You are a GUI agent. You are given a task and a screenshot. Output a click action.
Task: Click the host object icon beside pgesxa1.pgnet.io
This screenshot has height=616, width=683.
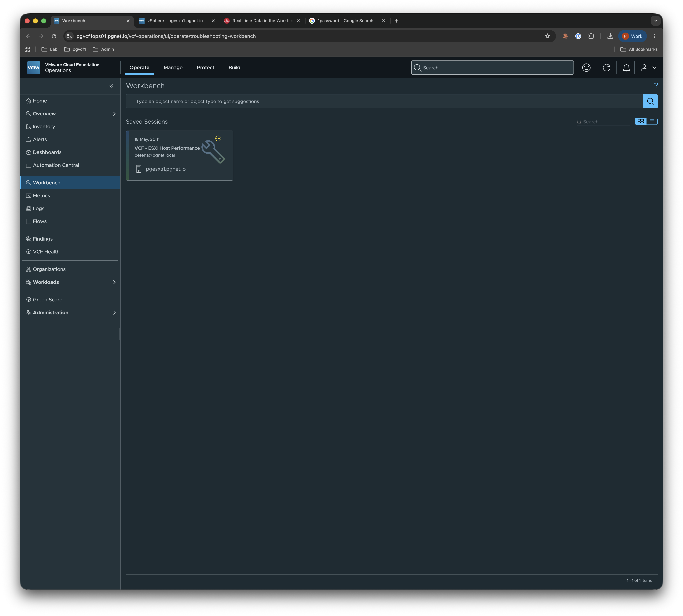(x=139, y=169)
